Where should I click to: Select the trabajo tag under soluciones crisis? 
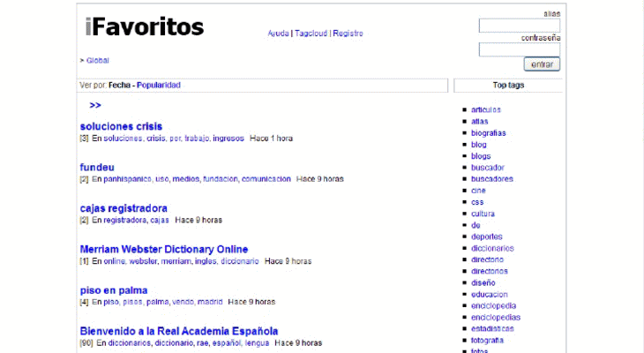tap(197, 139)
